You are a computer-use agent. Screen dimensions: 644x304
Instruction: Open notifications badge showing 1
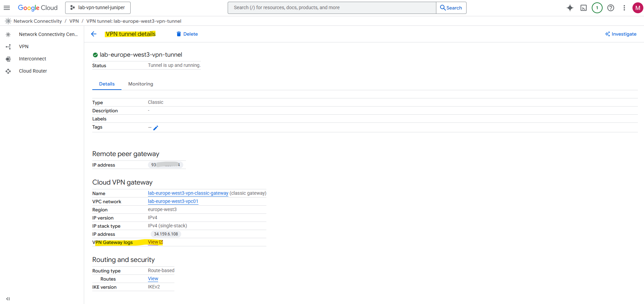[597, 8]
